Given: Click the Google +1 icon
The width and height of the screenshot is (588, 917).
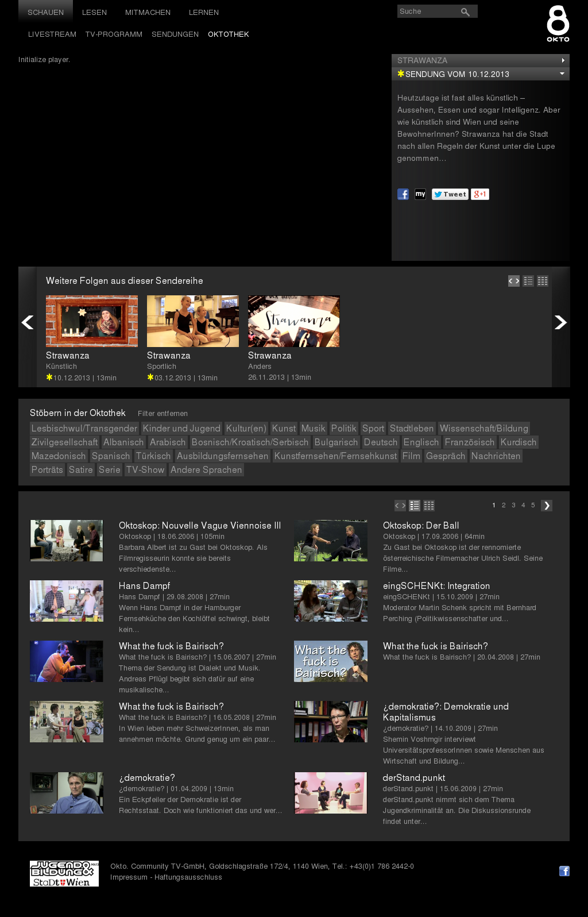Looking at the screenshot, I should [480, 194].
